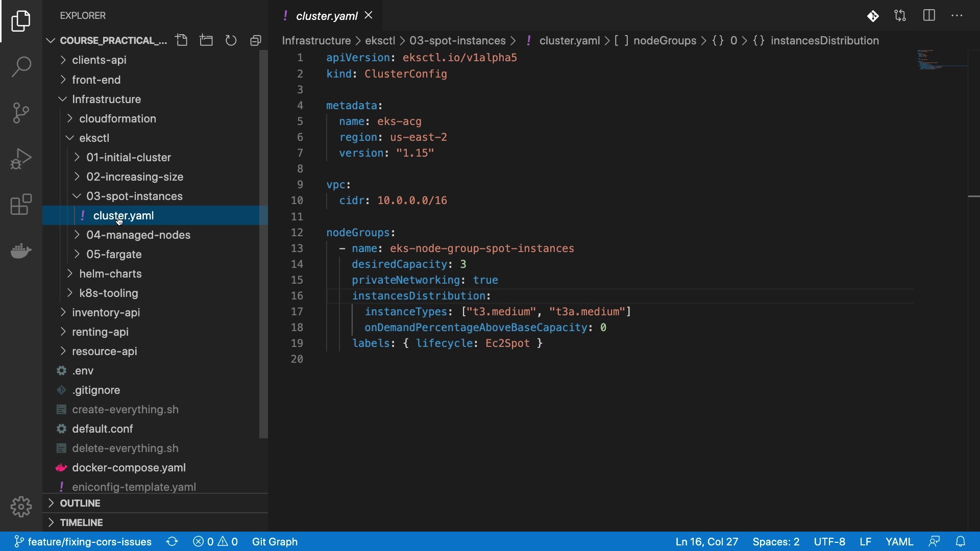Open the Docker view in activity bar
The image size is (980, 551).
point(21,251)
